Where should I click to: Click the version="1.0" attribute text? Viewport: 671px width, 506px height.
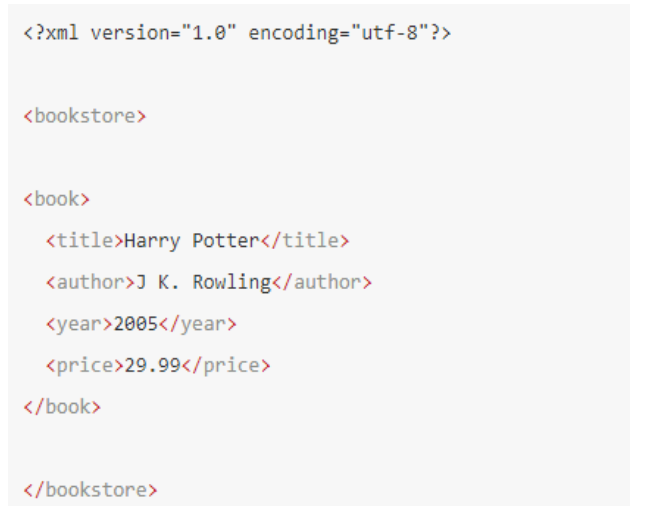click(x=163, y=33)
